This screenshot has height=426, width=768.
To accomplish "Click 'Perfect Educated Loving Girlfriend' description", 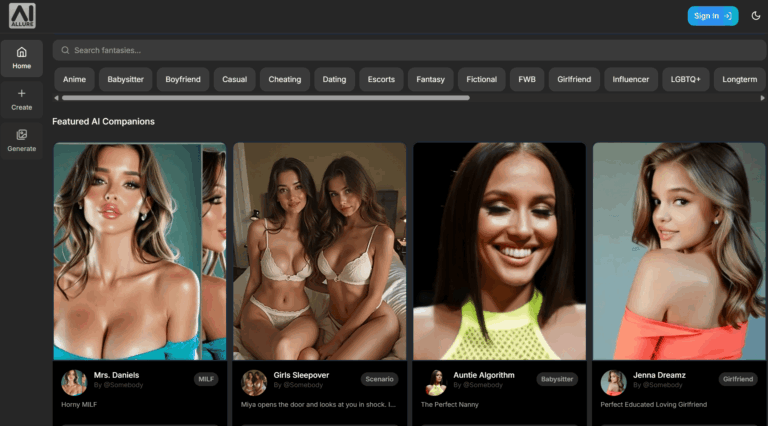I will click(x=653, y=404).
